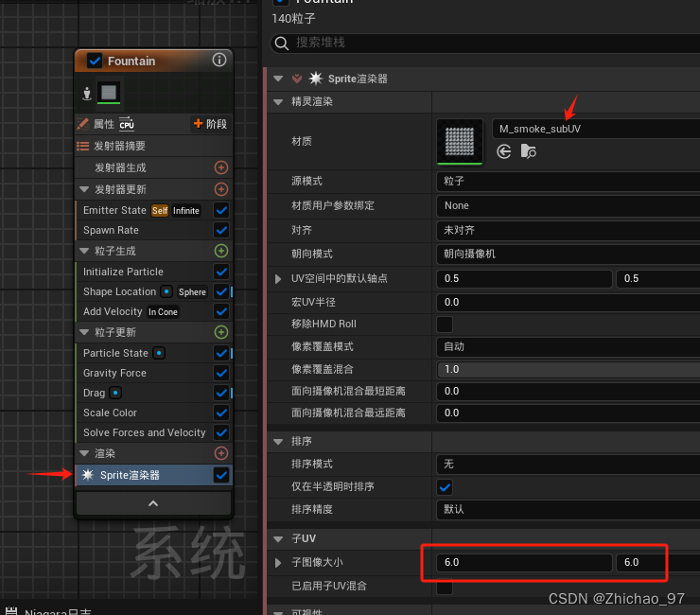The width and height of the screenshot is (700, 615).
Task: Click the 材质 material thumbnail
Action: coord(460,141)
